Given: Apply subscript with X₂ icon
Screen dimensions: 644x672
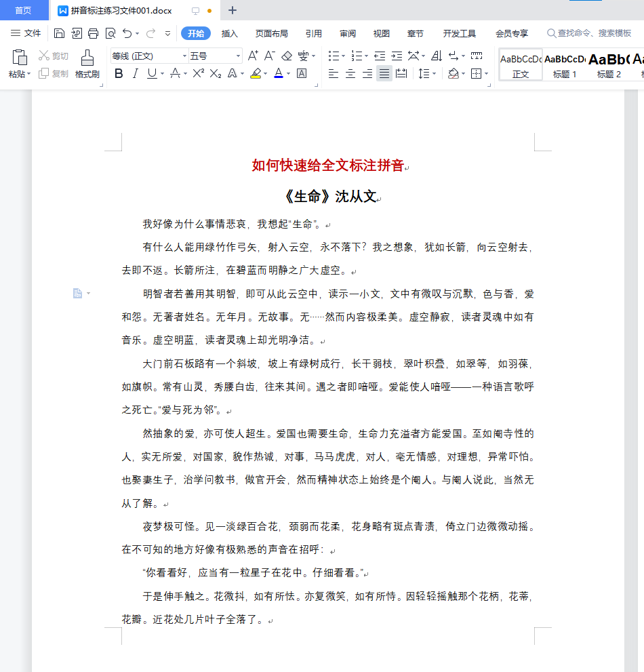Looking at the screenshot, I should click(216, 74).
